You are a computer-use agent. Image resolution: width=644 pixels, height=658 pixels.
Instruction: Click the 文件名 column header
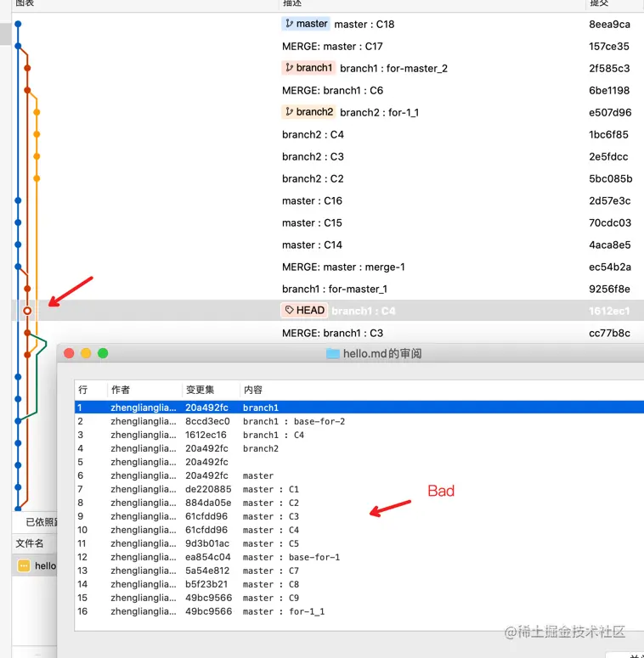30,543
